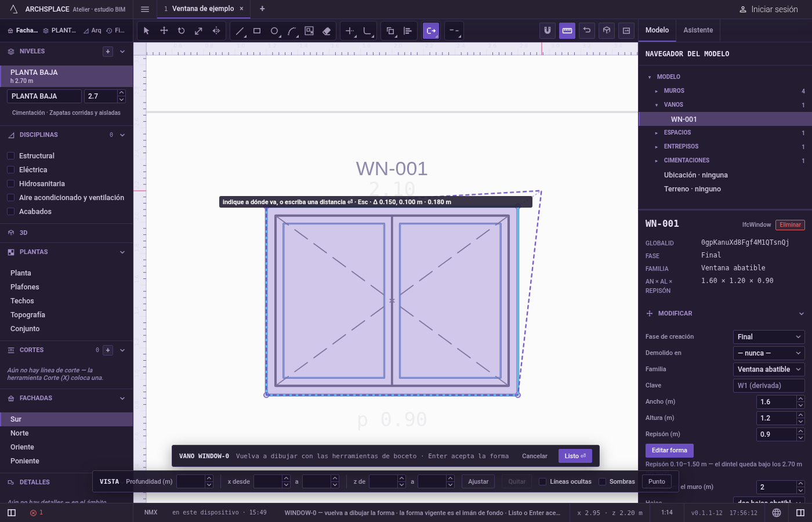Select the arrow pointer tool
812x522 pixels.
click(x=146, y=31)
